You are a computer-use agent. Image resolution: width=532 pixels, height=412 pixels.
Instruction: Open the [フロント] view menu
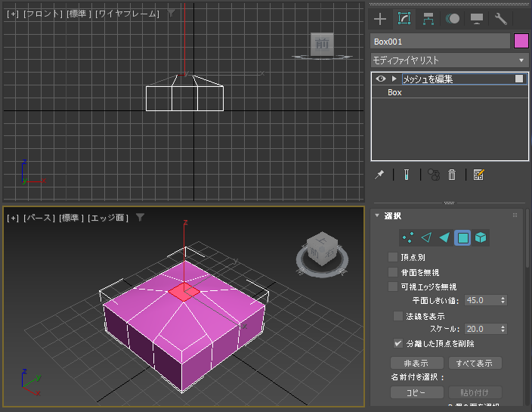pos(43,14)
